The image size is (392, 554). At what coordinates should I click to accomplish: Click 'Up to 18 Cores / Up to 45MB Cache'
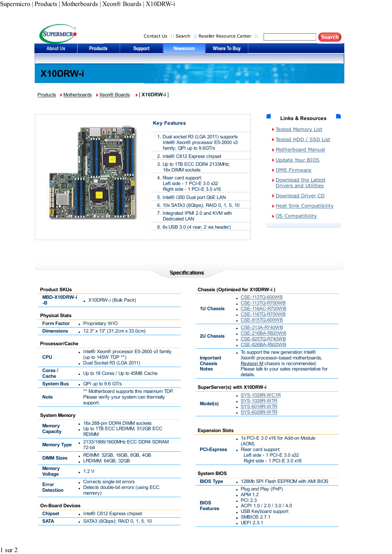click(120, 373)
